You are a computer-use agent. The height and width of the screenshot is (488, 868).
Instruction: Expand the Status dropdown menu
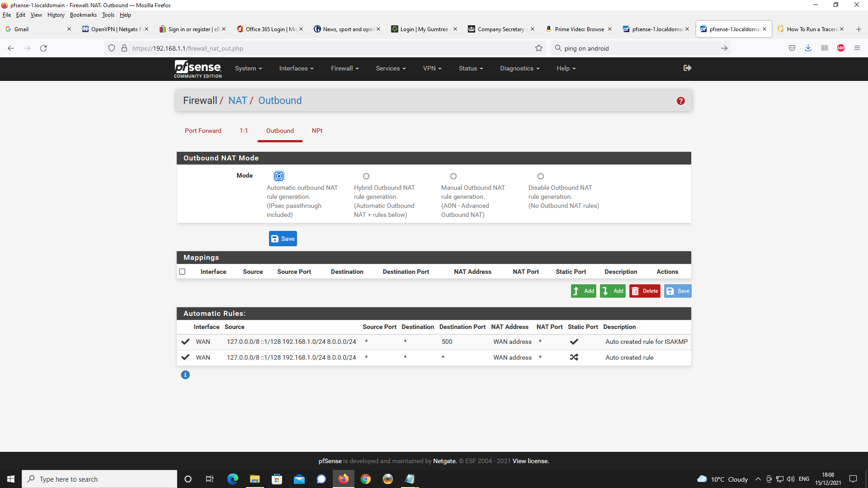471,68
